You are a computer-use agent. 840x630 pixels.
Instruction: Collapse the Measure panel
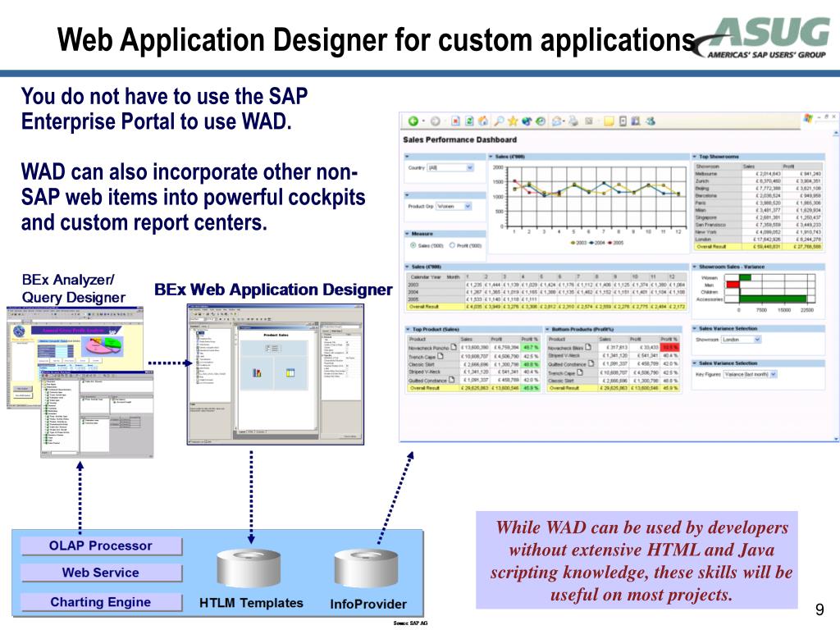[x=407, y=234]
